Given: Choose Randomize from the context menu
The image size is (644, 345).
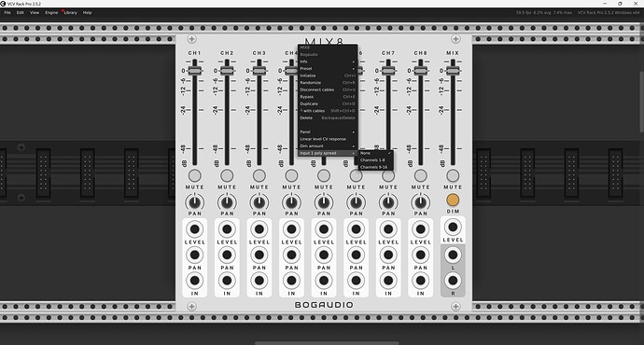Looking at the screenshot, I should [x=328, y=82].
